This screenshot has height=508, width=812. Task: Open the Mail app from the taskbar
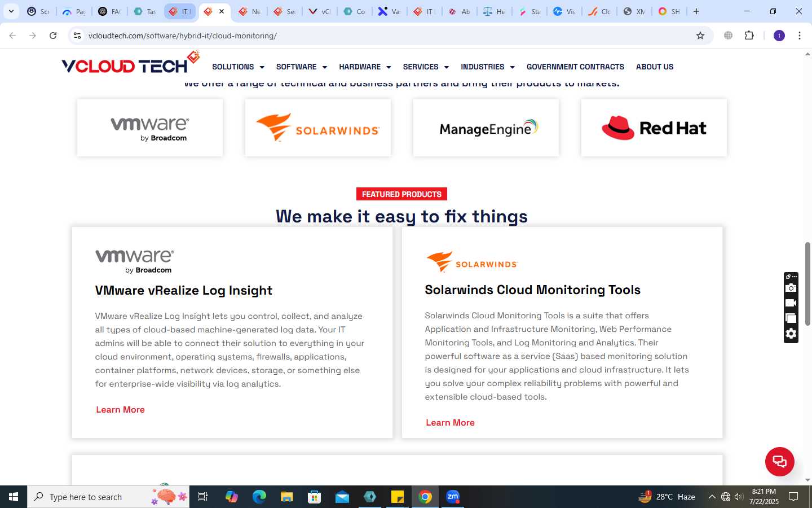tap(342, 497)
